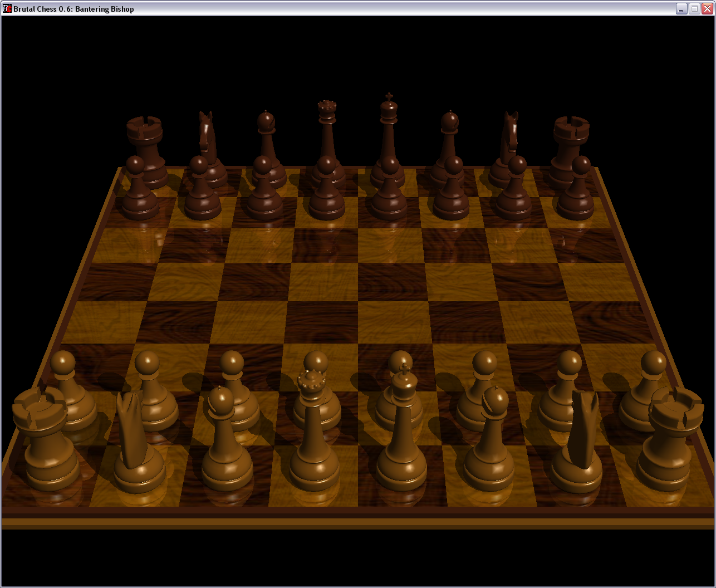716x588 pixels.
Task: Choose the light bishop beside the queen
Action: tap(225, 445)
